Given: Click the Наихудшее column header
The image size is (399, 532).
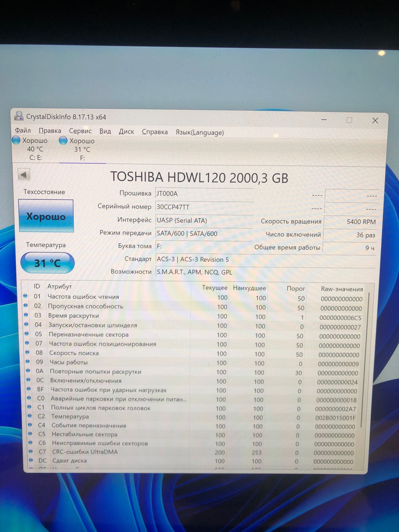Looking at the screenshot, I should (x=249, y=288).
